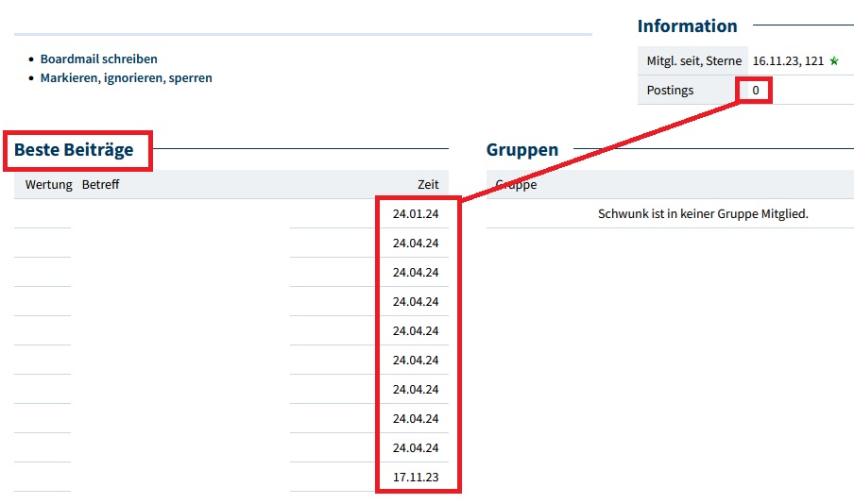Screen dimensions: 854x504
Task: Select the 17.11.23 date entry
Action: (x=416, y=477)
